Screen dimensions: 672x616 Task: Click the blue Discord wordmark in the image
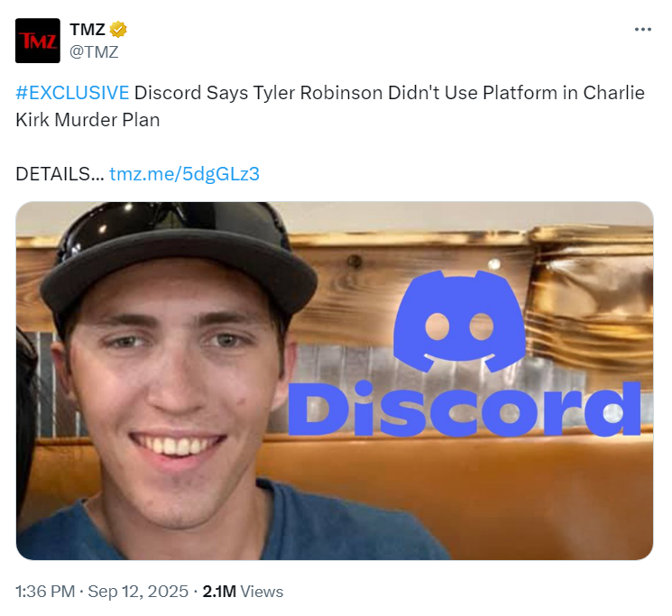465,409
